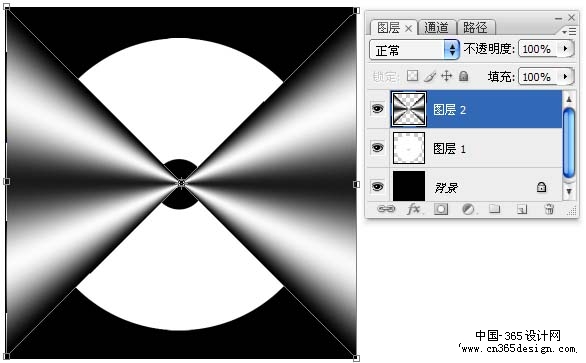Create a new layer group

coord(495,208)
